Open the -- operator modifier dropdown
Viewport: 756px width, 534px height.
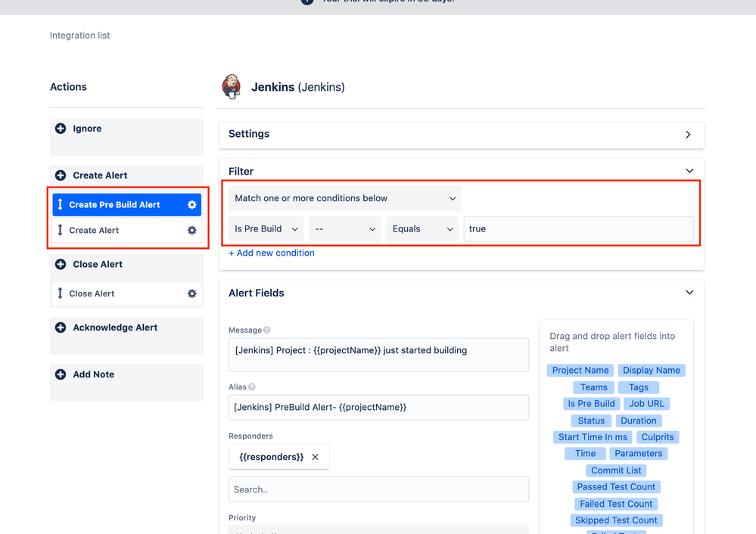point(345,229)
